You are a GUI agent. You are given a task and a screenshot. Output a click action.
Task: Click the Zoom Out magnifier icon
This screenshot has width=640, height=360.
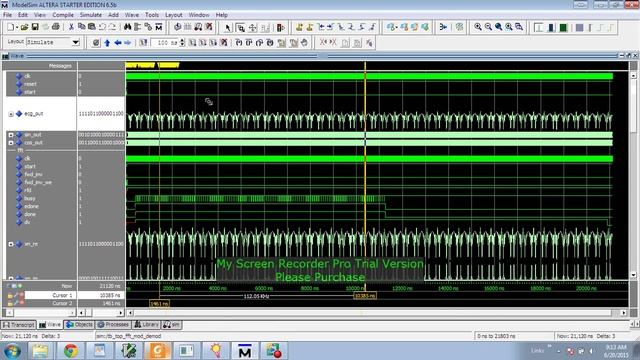tap(489, 27)
